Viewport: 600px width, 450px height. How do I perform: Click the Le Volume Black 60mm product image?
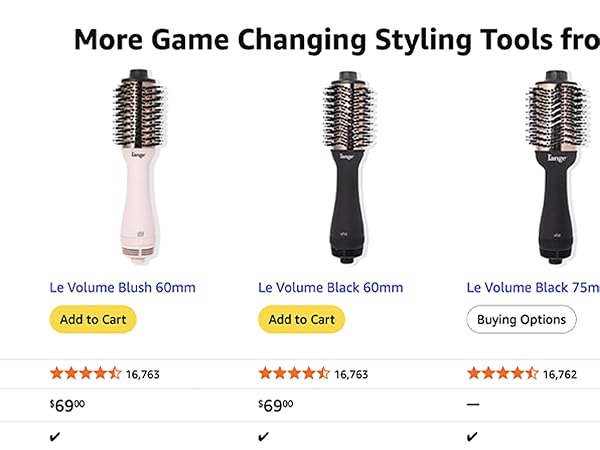pos(347,165)
